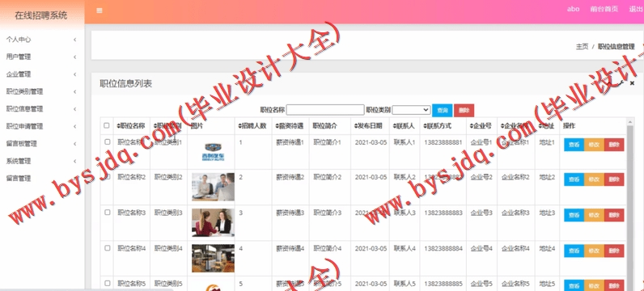Sort table by 薪资待遇 column
The image size is (644, 291).
[x=289, y=126]
